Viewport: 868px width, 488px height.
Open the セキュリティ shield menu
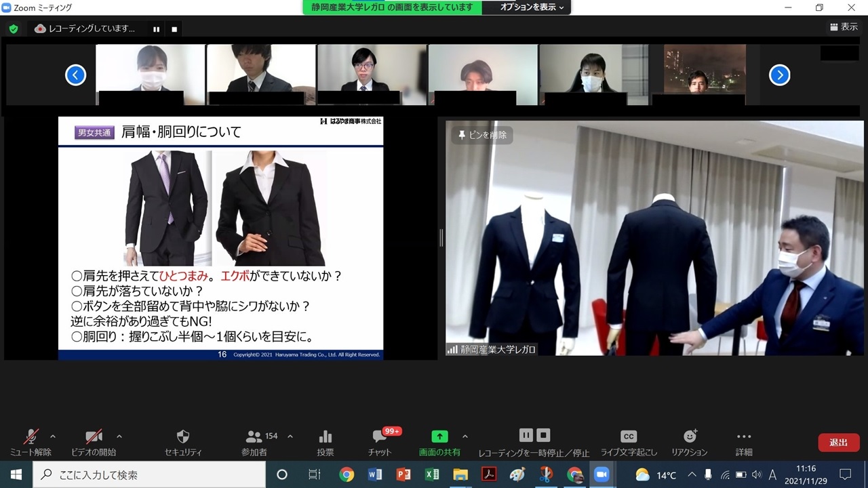183,443
